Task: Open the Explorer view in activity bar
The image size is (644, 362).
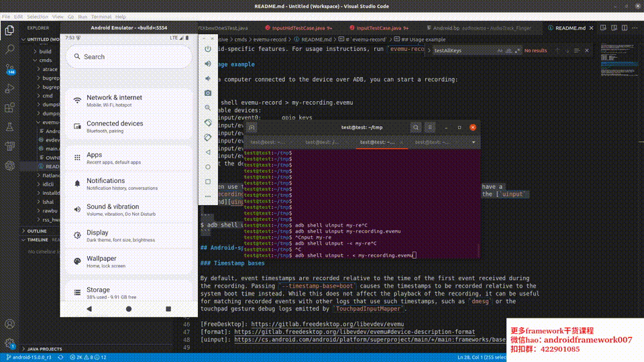Action: (9, 30)
